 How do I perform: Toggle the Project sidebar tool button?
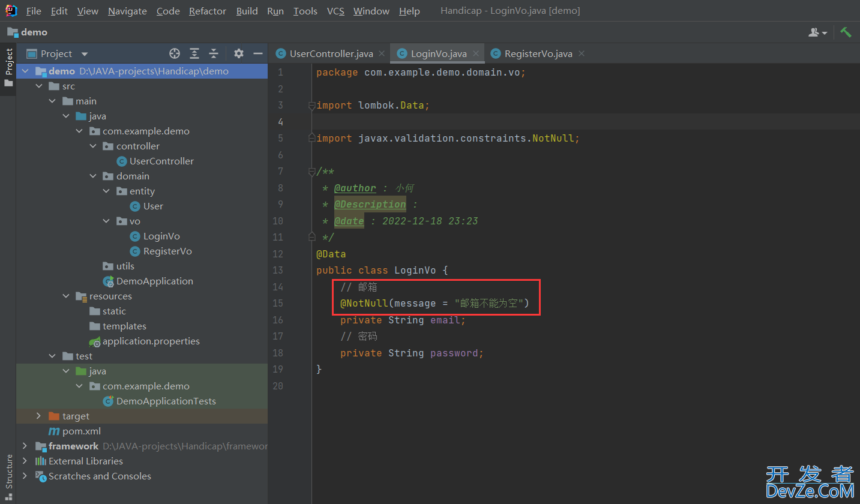(x=9, y=62)
